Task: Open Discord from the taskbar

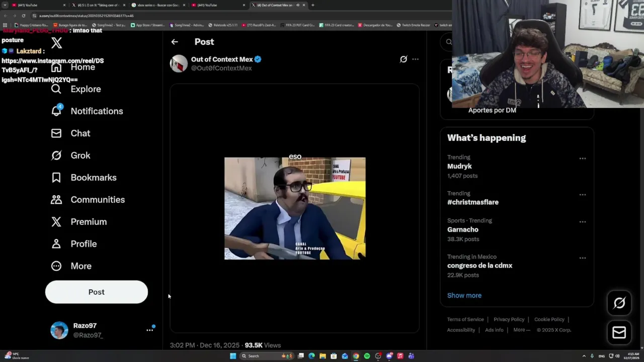Action: pyautogui.click(x=389, y=356)
